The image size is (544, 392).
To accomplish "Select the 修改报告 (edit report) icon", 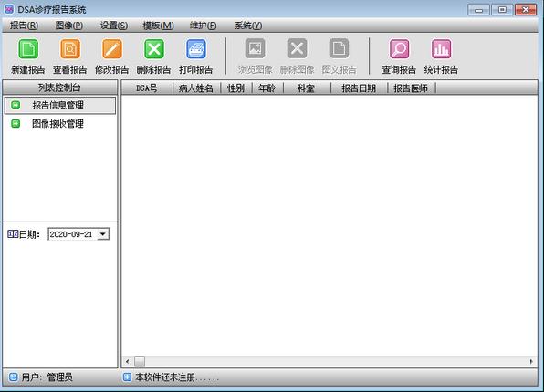I will point(112,49).
